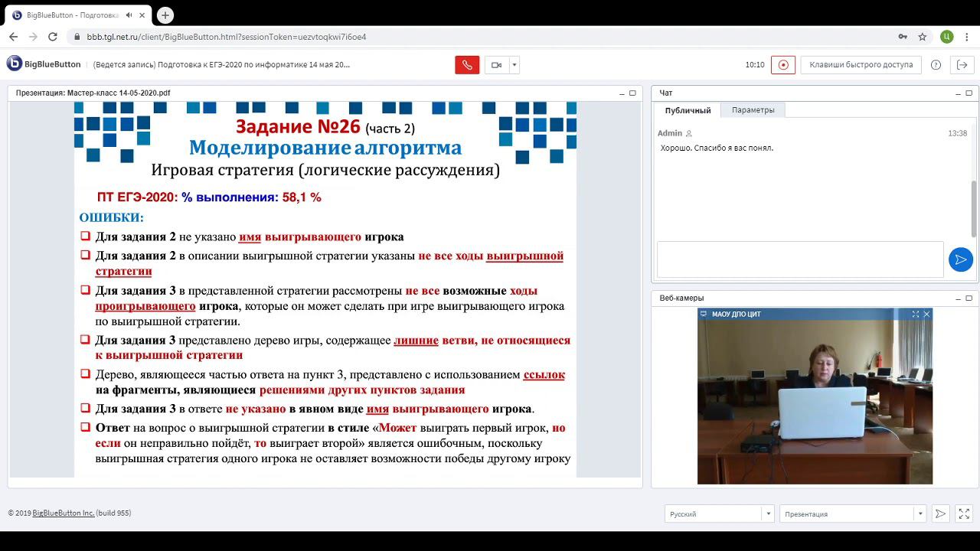Open the help question mark icon
The image size is (980, 551).
(936, 65)
